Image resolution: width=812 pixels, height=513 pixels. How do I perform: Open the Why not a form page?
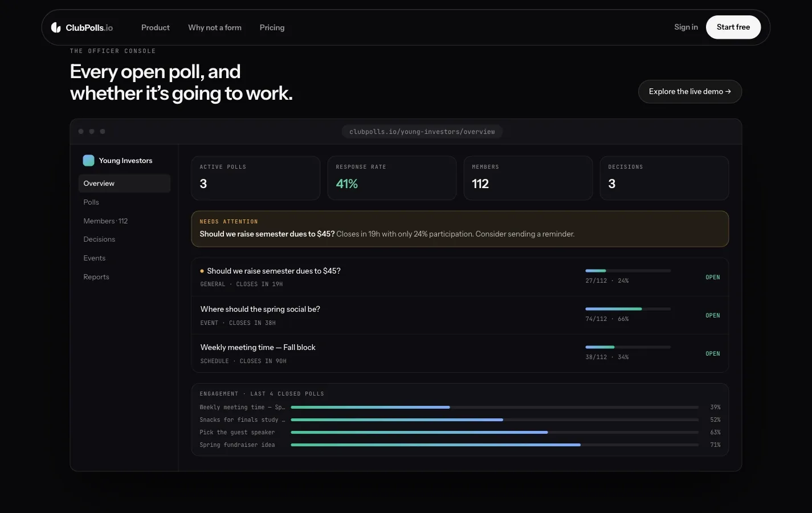click(215, 27)
